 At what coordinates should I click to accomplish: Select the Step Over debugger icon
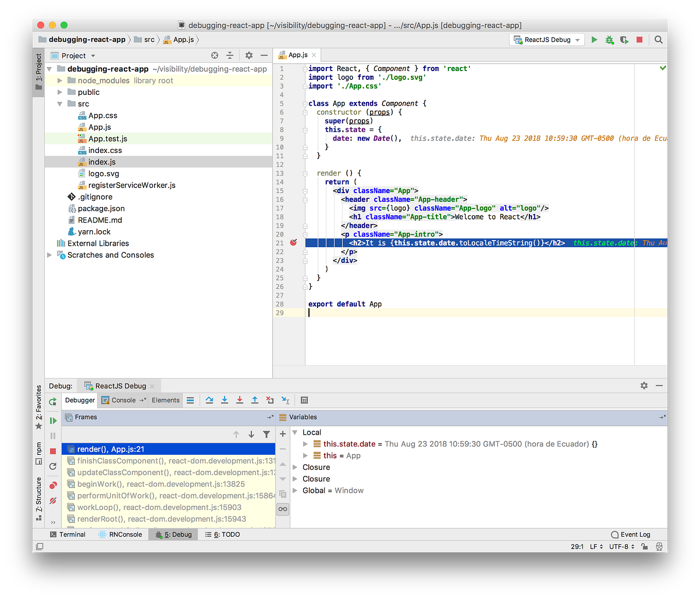pos(209,400)
